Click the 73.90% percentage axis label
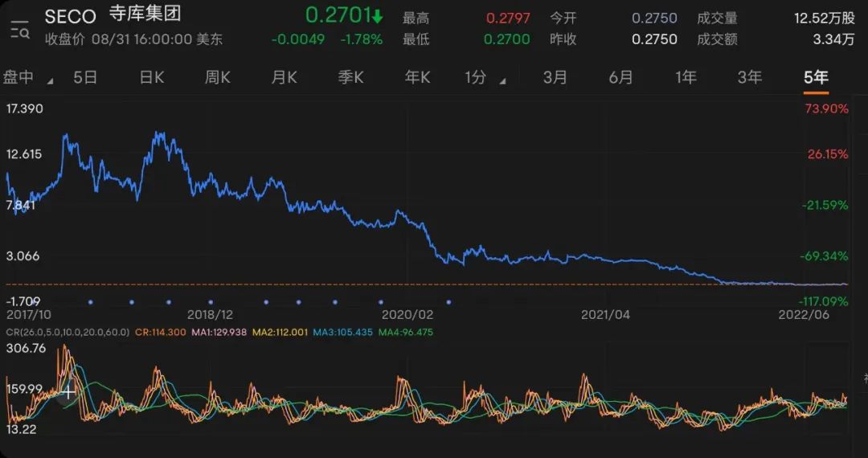 pos(826,109)
